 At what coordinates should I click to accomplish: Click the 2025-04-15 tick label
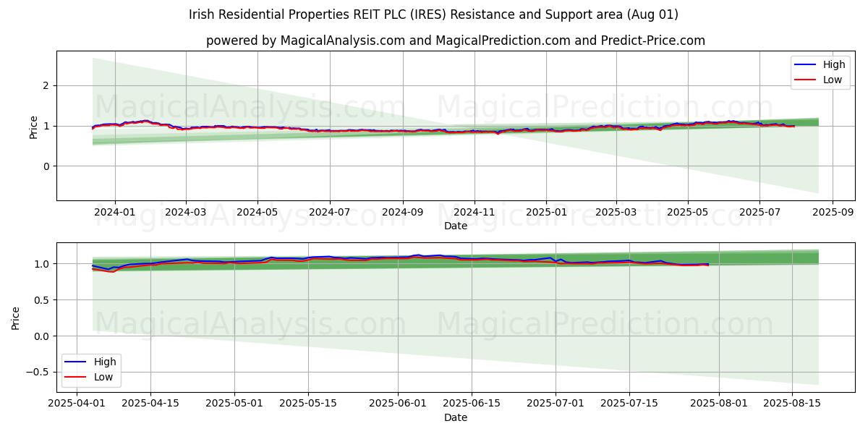[x=150, y=404]
